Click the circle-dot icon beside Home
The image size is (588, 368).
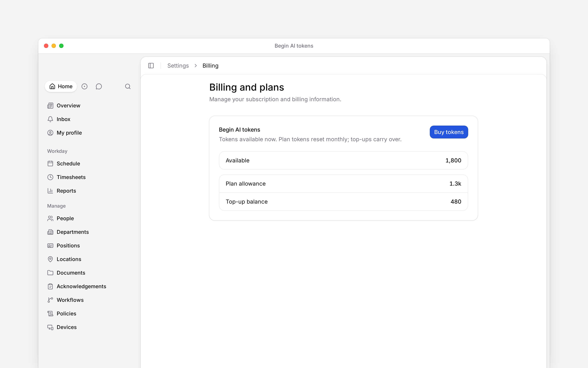(84, 86)
